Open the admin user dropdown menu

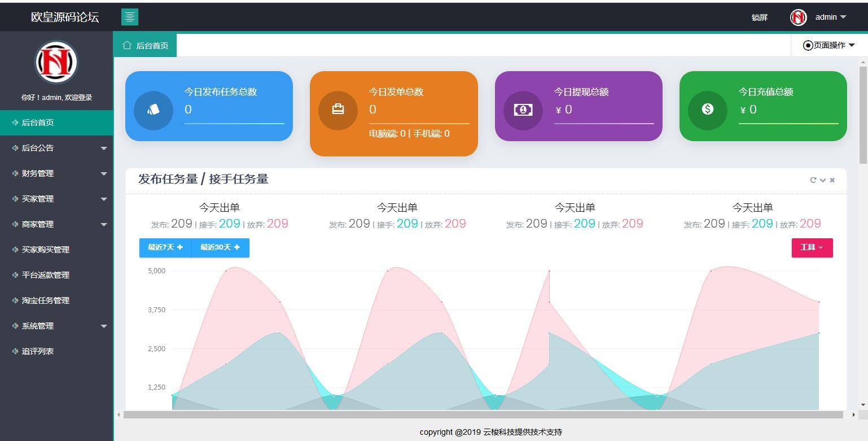[x=828, y=17]
